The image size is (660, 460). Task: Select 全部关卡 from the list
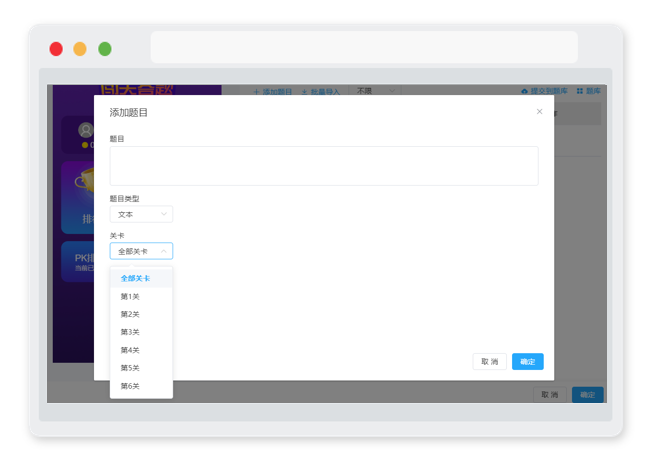click(141, 278)
